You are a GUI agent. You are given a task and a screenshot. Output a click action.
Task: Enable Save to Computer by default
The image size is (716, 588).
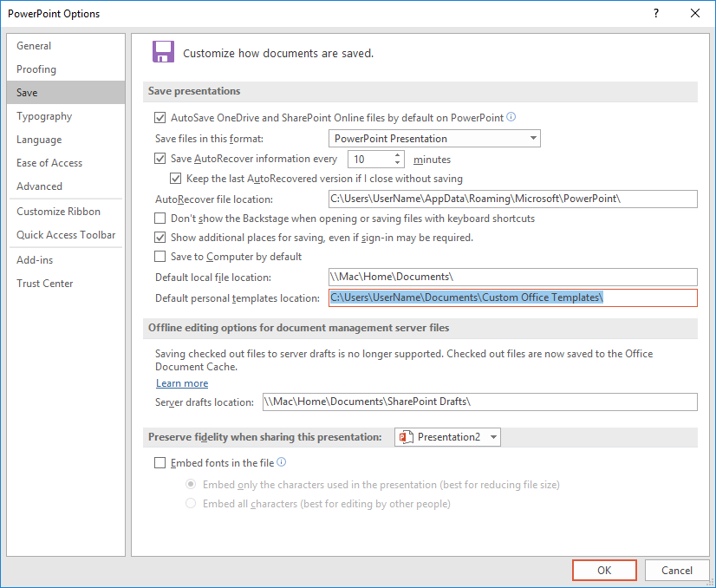click(159, 257)
